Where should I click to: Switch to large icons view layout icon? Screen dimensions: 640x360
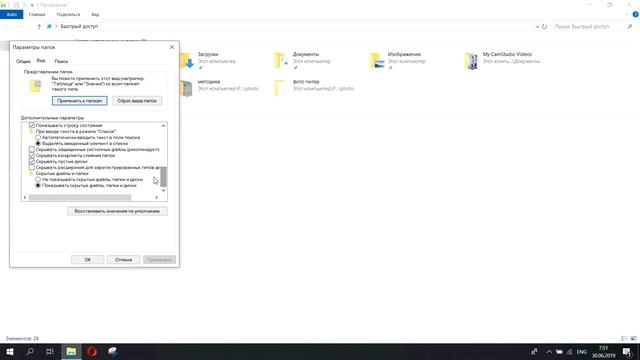[633, 338]
